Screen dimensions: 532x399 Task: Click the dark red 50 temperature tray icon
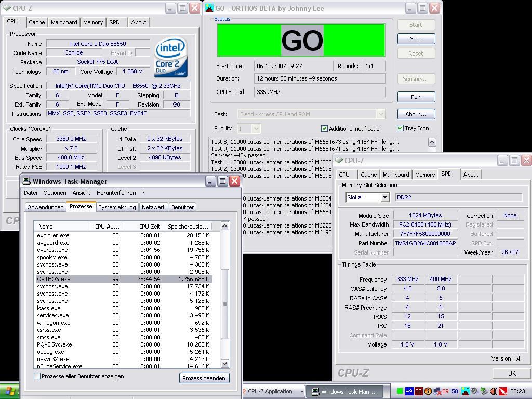pyautogui.click(x=419, y=391)
